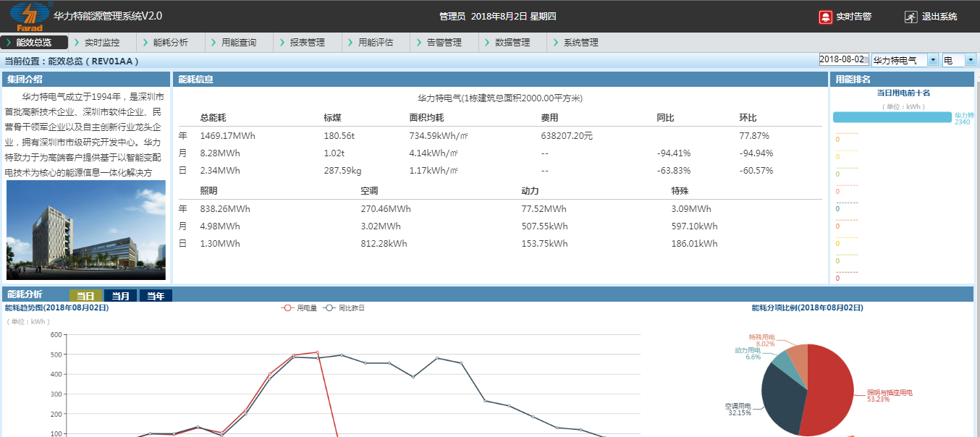Click the yearly total 1469.17MWh value

227,135
